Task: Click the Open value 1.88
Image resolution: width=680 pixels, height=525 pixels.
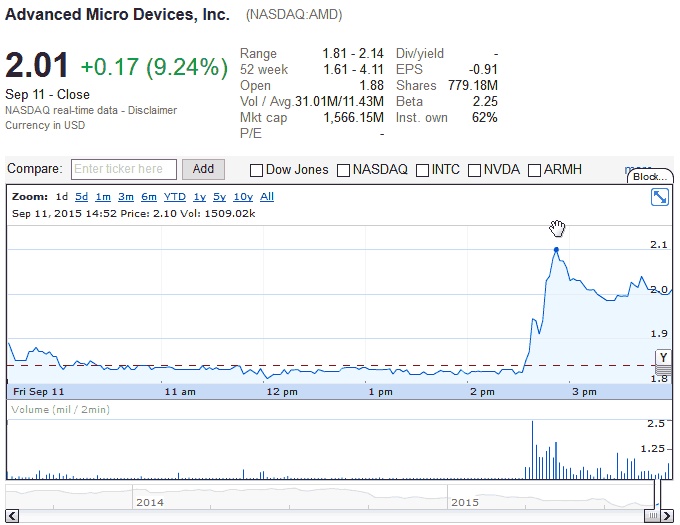Action: (x=372, y=85)
